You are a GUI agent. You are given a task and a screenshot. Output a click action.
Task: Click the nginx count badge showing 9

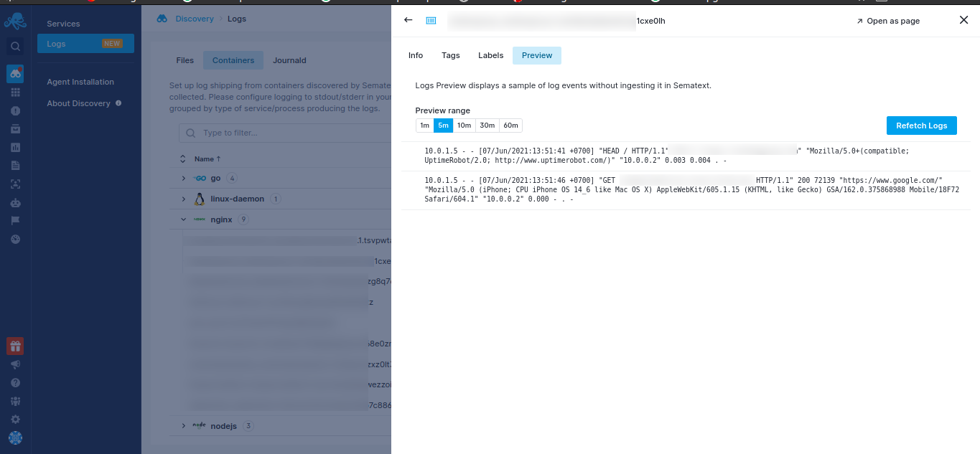[x=243, y=219]
